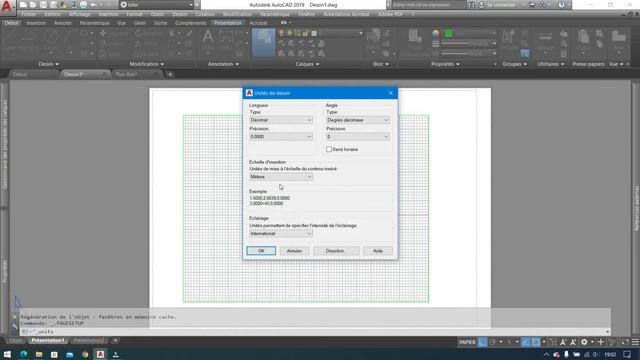The width and height of the screenshot is (640, 360).
Task: Click the Text 'A' tool in Annotation panel
Action: tap(208, 37)
